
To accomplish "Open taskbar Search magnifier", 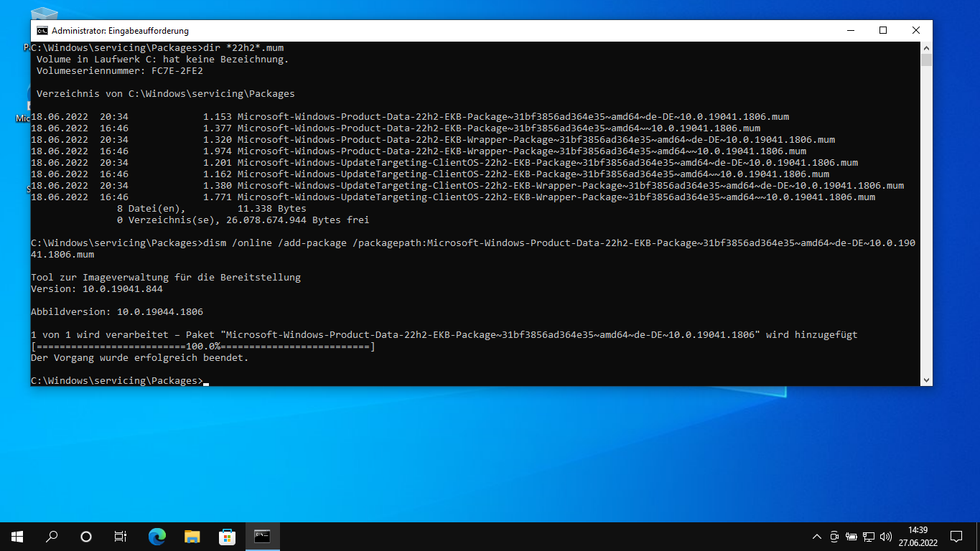I will point(52,536).
